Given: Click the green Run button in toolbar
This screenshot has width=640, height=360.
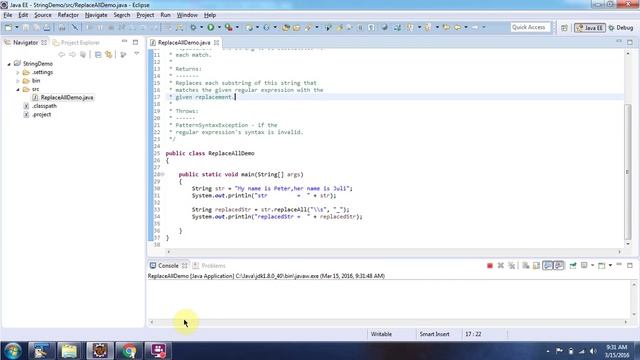Looking at the screenshot, I should [x=211, y=27].
